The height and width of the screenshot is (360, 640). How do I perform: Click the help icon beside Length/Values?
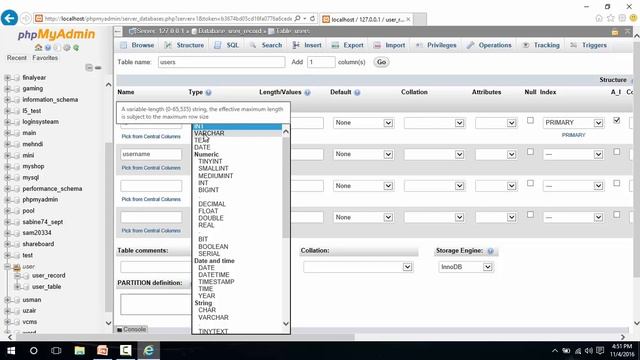[307, 93]
